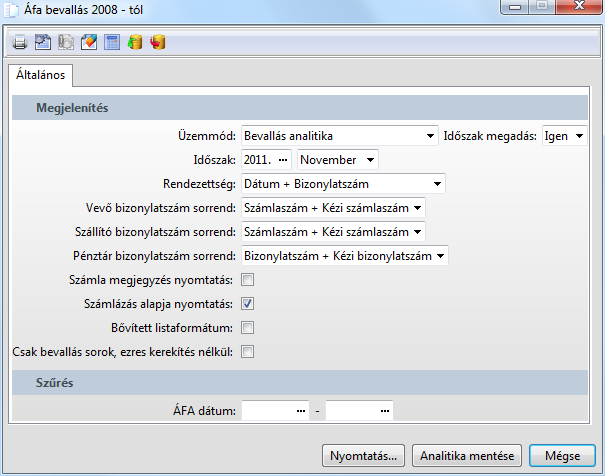605x476 pixels.
Task: Click the Szűrés section header
Action: tap(300, 383)
